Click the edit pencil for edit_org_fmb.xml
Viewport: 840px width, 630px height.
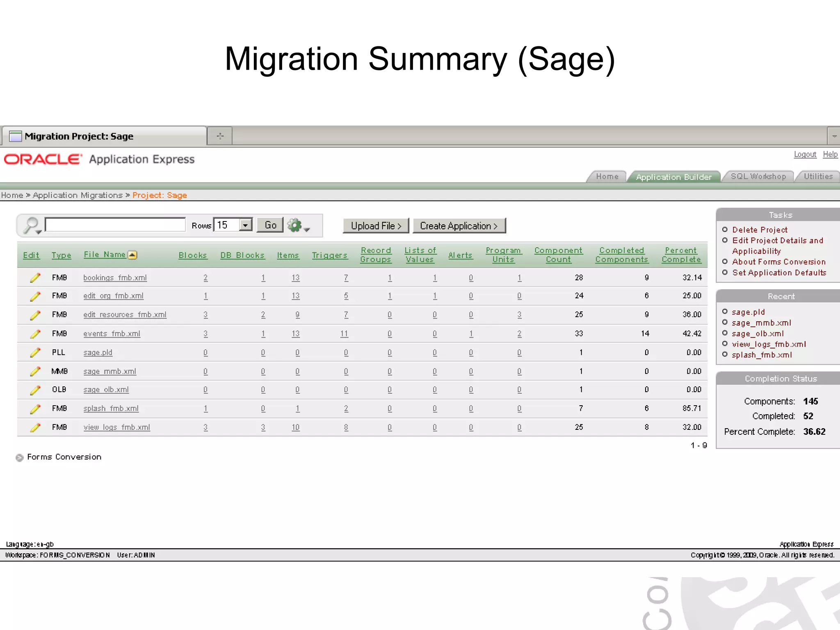(35, 296)
